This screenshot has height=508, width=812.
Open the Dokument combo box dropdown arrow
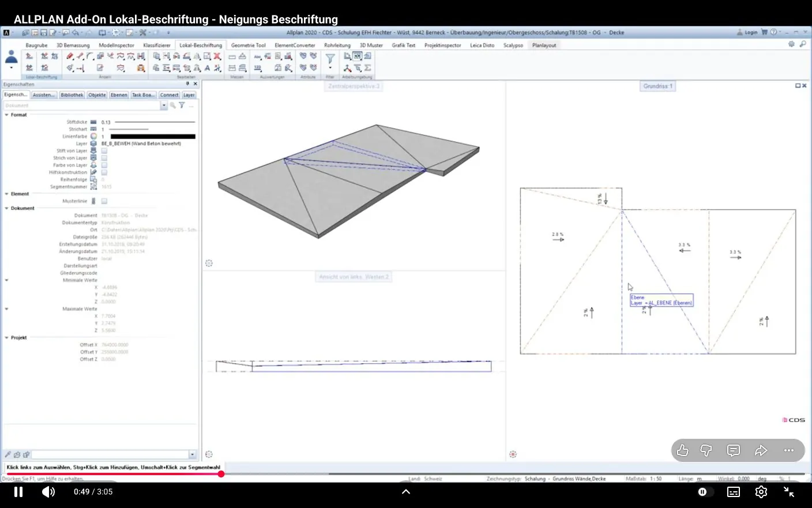pos(164,106)
